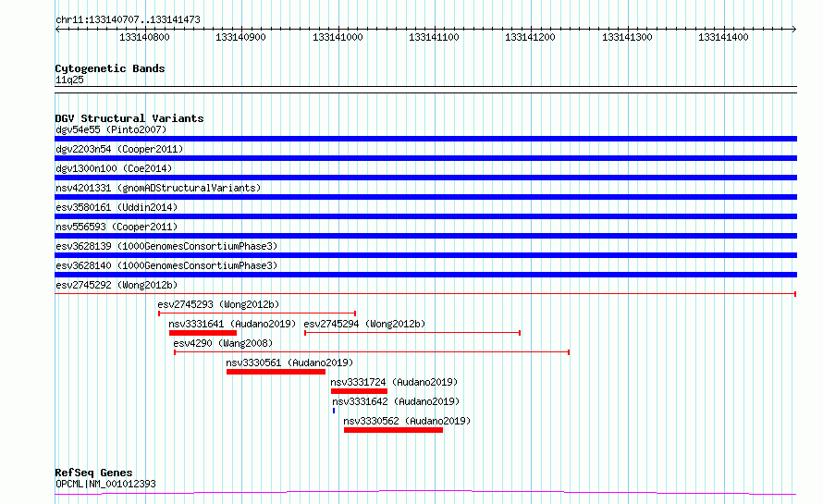Click the Cytogenetic Bands track title
The image size is (823, 504).
[x=110, y=68]
